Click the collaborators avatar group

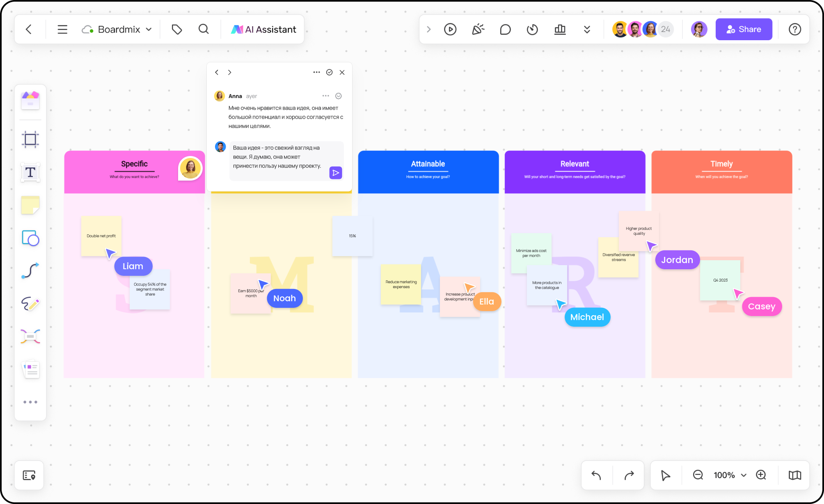[641, 29]
